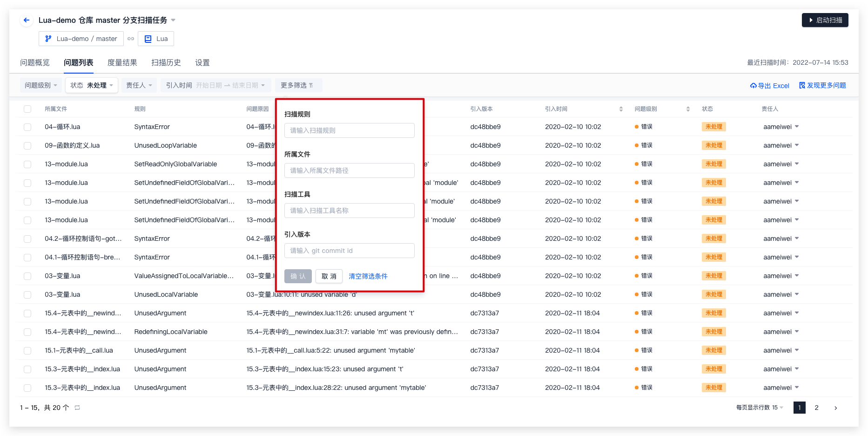Focus the 所属文件 path input field

pos(350,170)
